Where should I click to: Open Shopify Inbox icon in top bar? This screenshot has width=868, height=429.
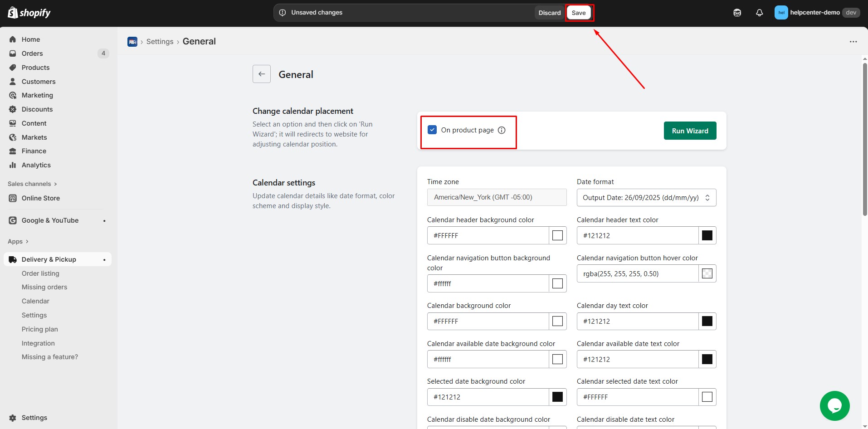point(737,12)
